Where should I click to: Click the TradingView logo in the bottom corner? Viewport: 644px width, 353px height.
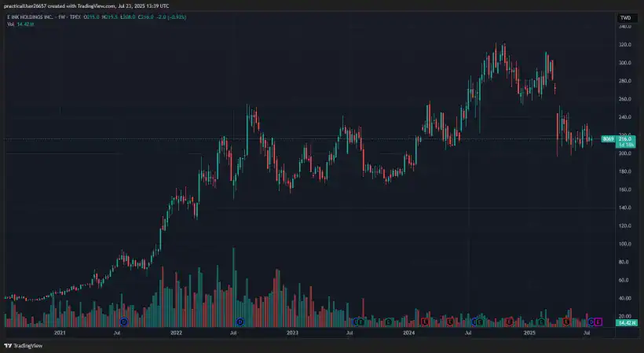(24, 345)
